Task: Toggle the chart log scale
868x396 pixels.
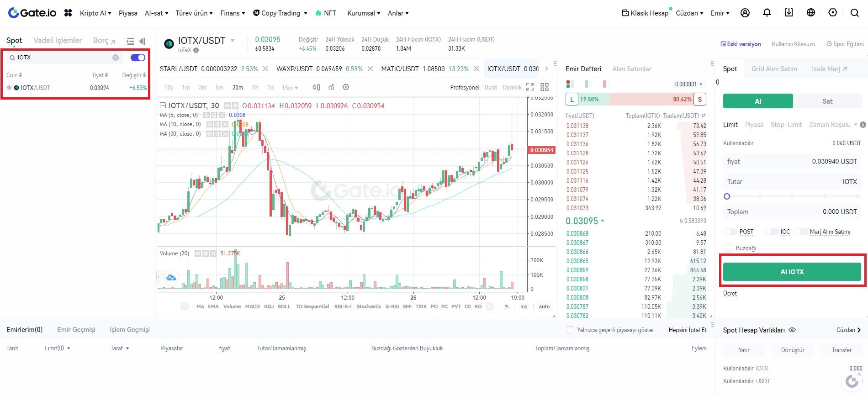Action: pyautogui.click(x=524, y=307)
